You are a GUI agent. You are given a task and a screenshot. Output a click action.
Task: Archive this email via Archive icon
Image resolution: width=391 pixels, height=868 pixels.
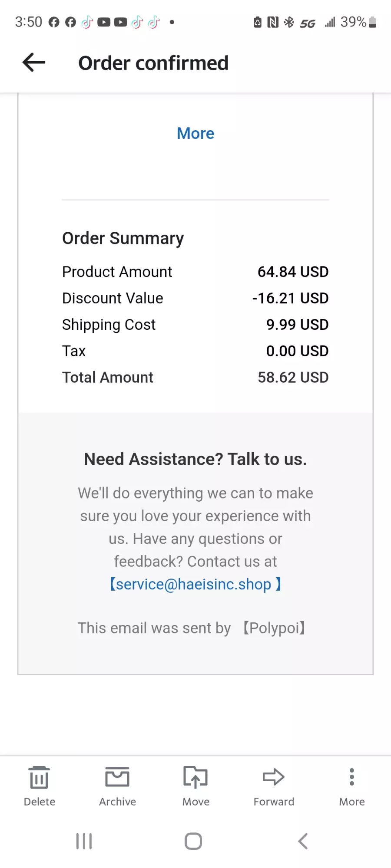pyautogui.click(x=117, y=777)
